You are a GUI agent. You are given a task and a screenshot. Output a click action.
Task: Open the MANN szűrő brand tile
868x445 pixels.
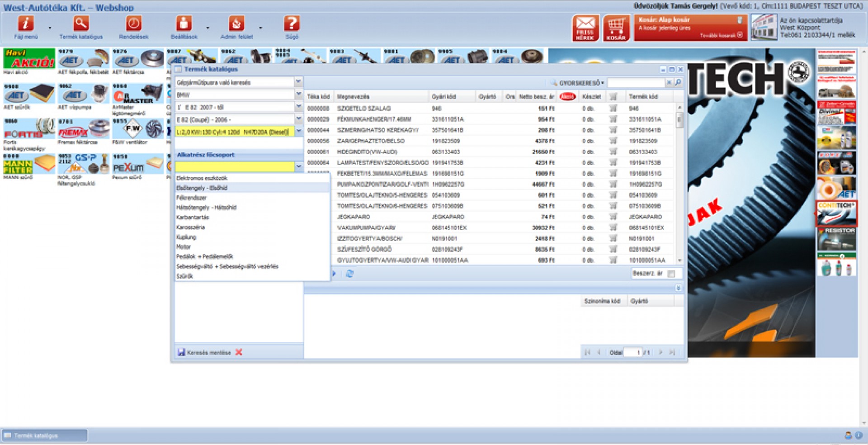click(x=29, y=166)
